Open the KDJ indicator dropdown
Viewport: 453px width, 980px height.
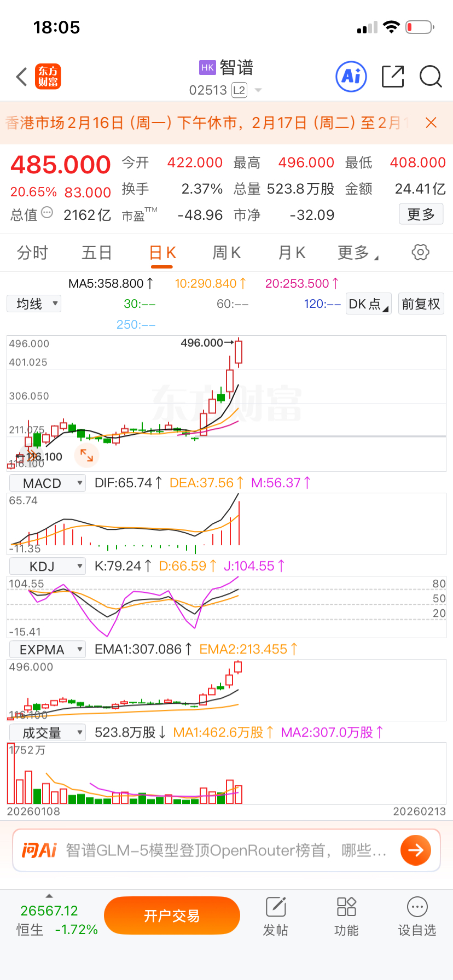coord(48,566)
